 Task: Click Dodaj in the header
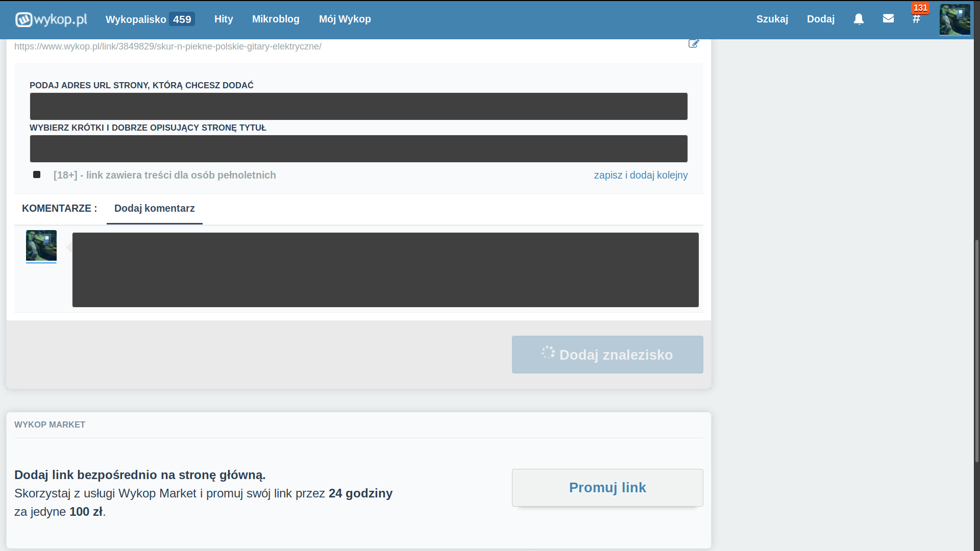[820, 19]
